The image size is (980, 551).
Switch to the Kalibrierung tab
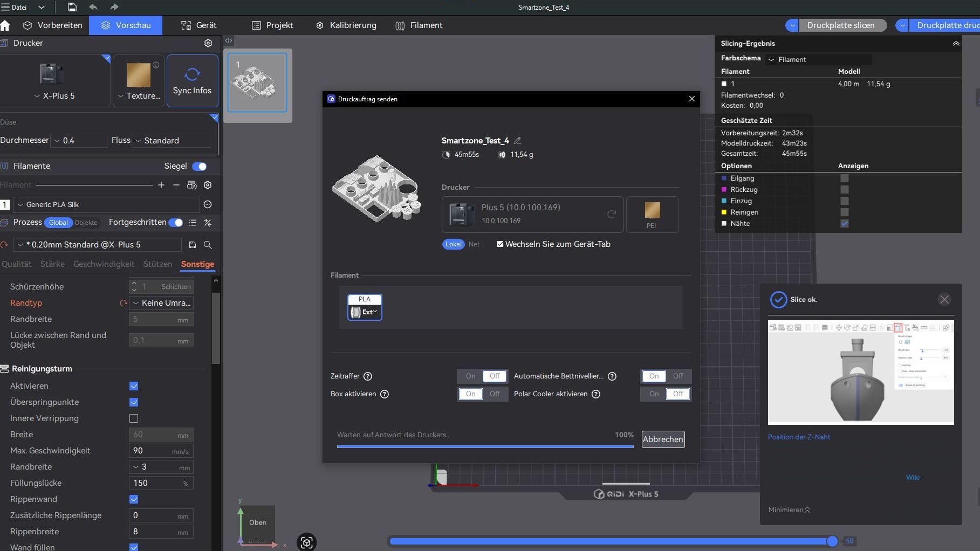[346, 25]
